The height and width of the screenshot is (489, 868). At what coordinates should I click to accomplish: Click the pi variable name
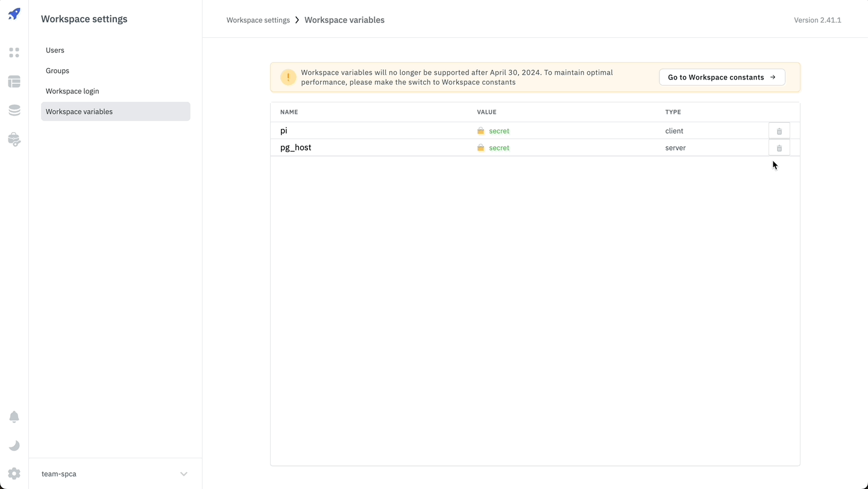[x=284, y=131]
